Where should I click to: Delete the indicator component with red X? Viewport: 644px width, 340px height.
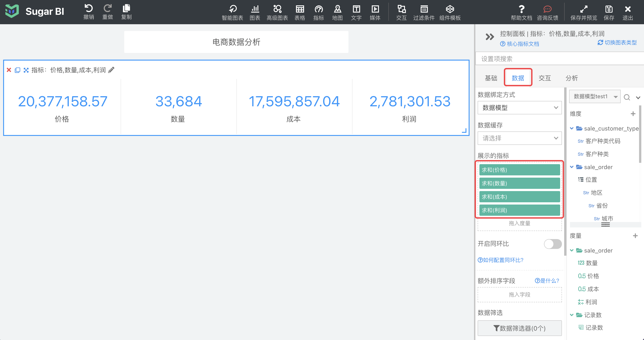(x=9, y=70)
